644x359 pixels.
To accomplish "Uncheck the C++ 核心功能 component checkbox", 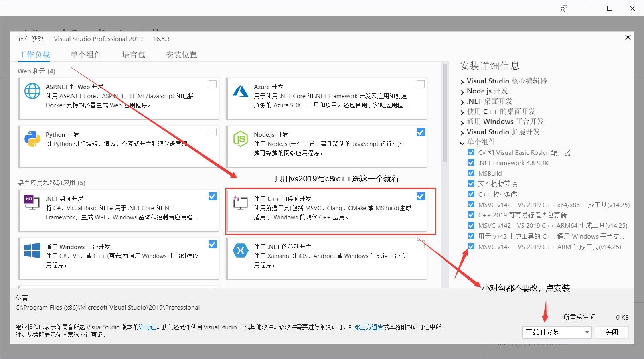I will pyautogui.click(x=471, y=194).
